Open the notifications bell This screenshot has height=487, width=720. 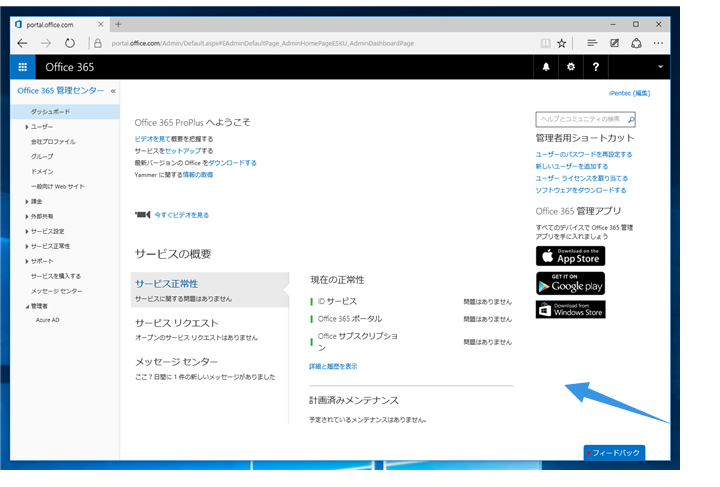pos(546,67)
